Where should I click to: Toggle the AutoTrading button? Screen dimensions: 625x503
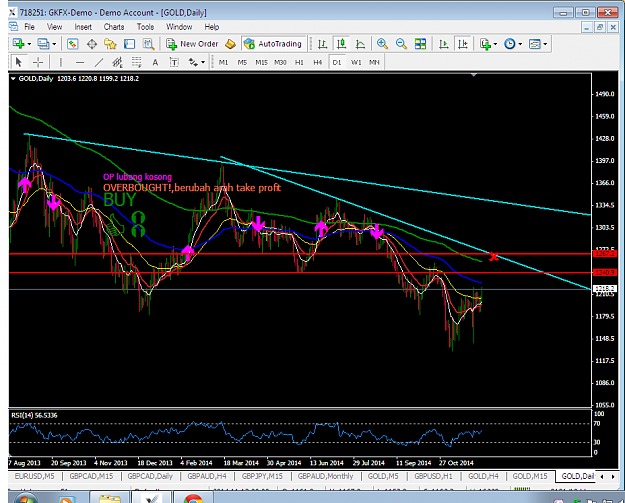(273, 44)
